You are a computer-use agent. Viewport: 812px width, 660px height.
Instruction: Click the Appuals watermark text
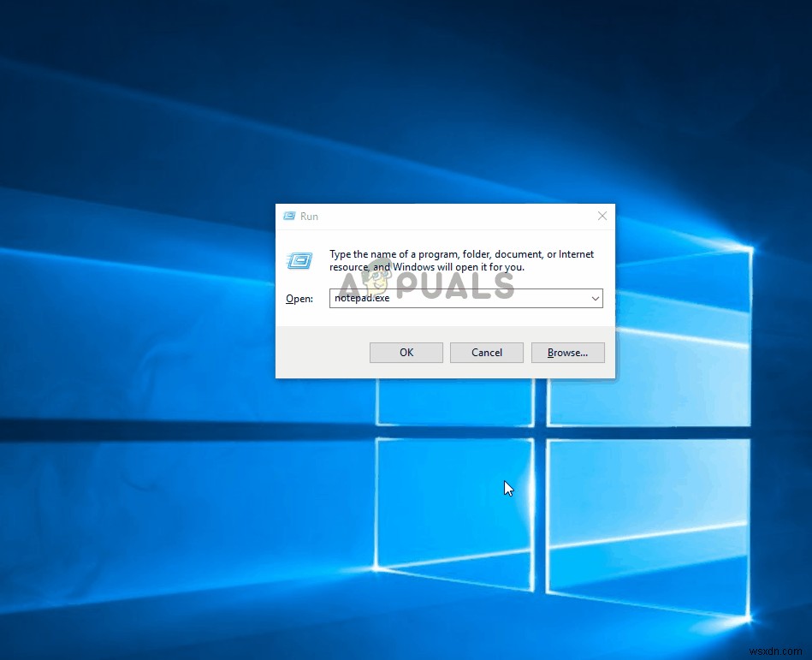click(424, 285)
